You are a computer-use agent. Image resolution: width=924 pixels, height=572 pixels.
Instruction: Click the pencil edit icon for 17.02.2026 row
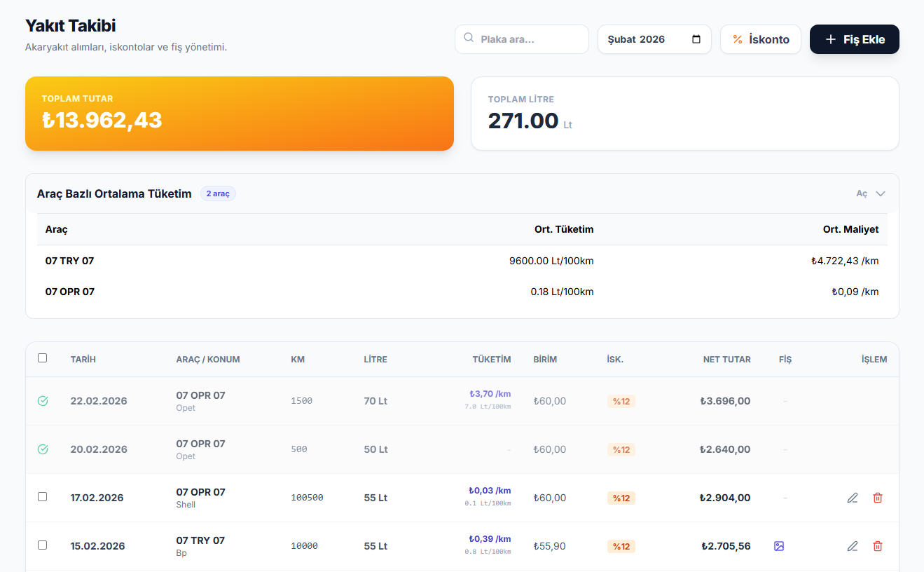[852, 498]
